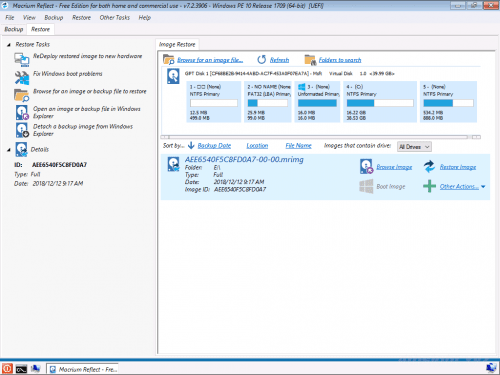Click the ReDeploy restored image icon
Viewport: 500px width, 375px height.
click(22, 60)
